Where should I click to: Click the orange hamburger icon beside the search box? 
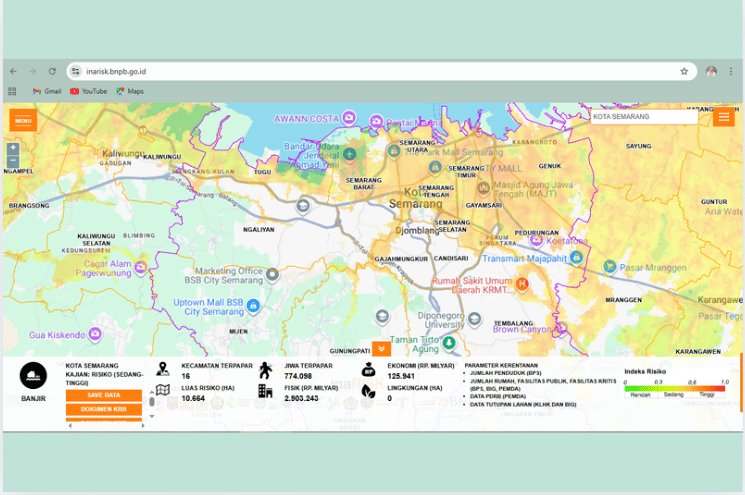(x=725, y=117)
